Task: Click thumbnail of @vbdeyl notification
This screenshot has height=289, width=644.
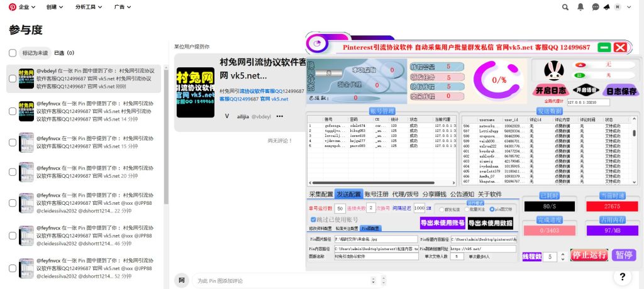Action: pyautogui.click(x=26, y=79)
